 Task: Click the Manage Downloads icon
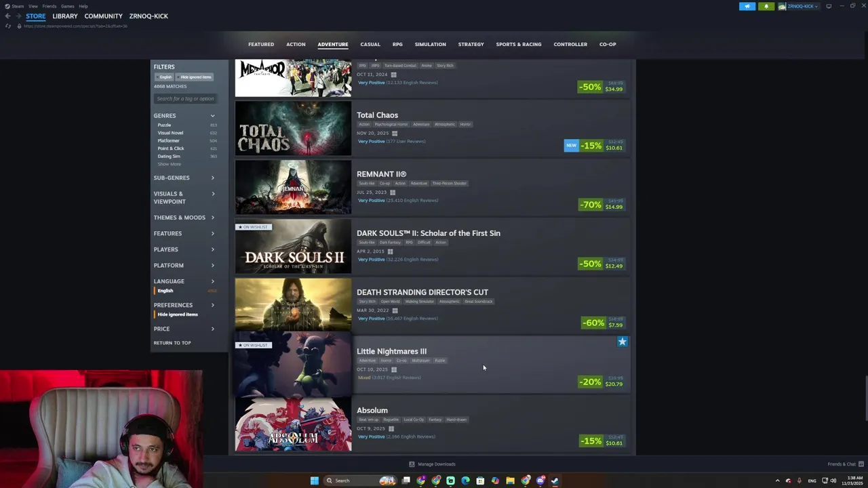click(x=412, y=464)
